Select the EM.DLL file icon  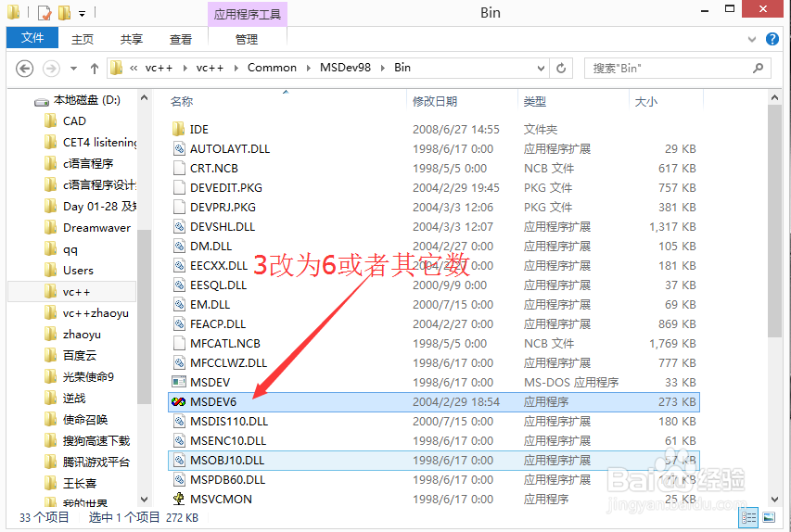coord(179,305)
